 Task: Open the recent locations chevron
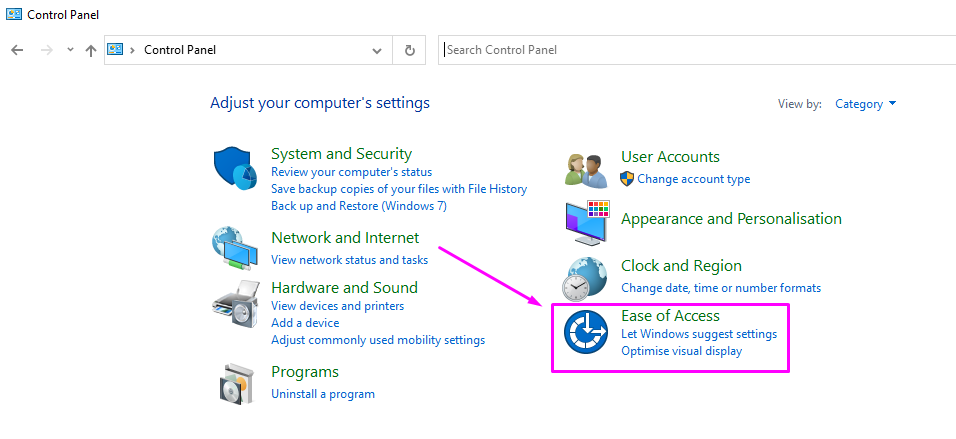70,50
